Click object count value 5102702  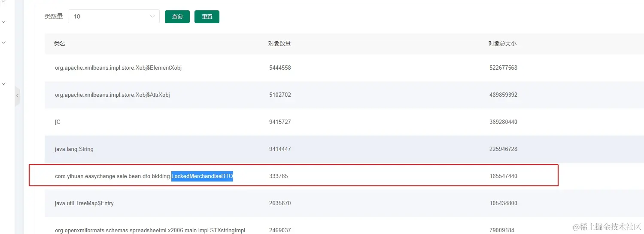280,95
